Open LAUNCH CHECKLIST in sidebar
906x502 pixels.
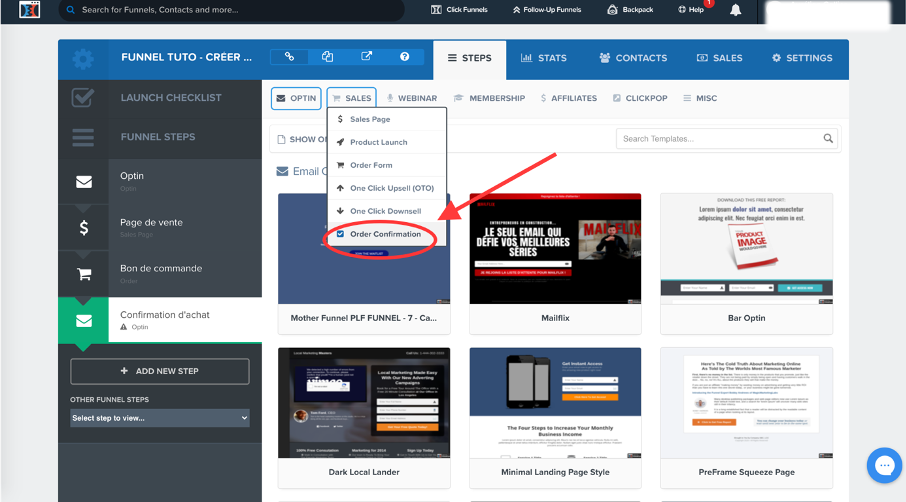(170, 98)
